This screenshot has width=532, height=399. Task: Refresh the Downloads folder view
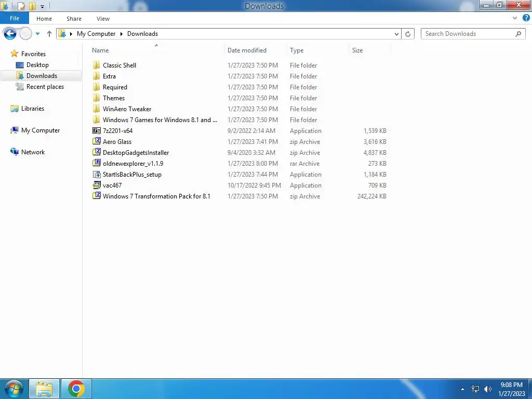click(x=408, y=34)
